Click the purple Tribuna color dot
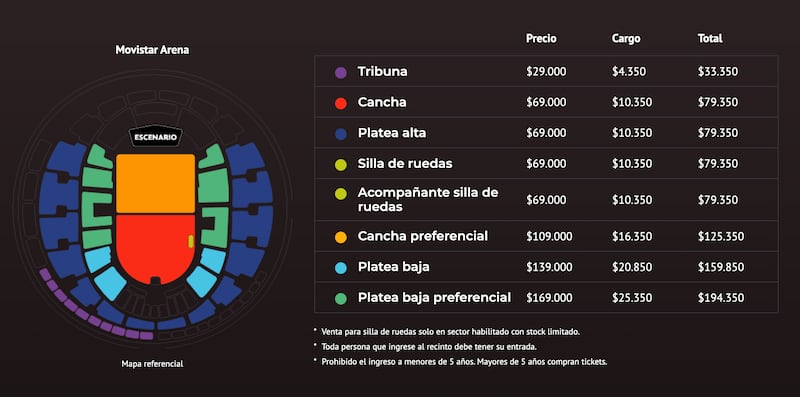Viewport: 800px width, 397px height. (x=341, y=72)
